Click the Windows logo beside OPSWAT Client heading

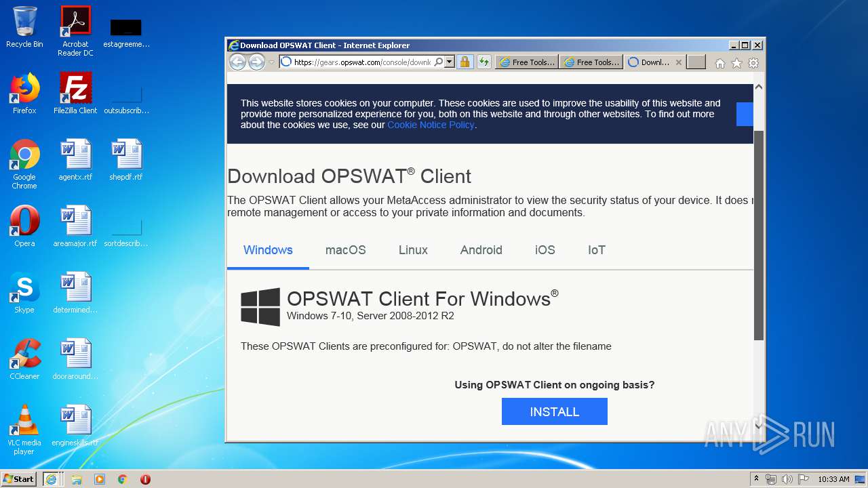click(x=260, y=307)
